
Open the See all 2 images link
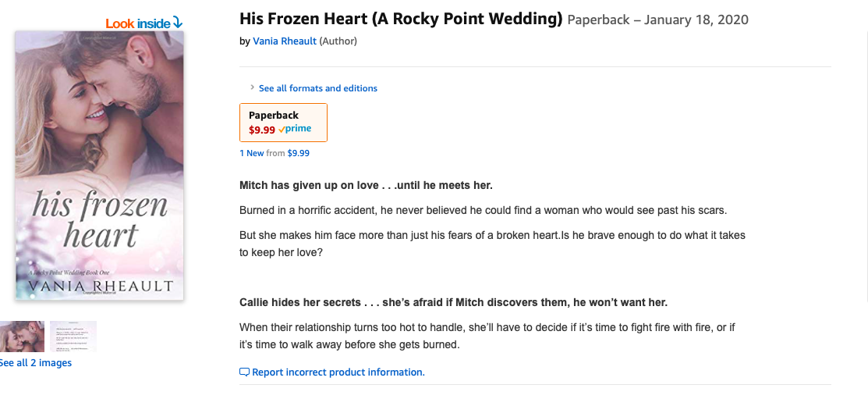(36, 362)
